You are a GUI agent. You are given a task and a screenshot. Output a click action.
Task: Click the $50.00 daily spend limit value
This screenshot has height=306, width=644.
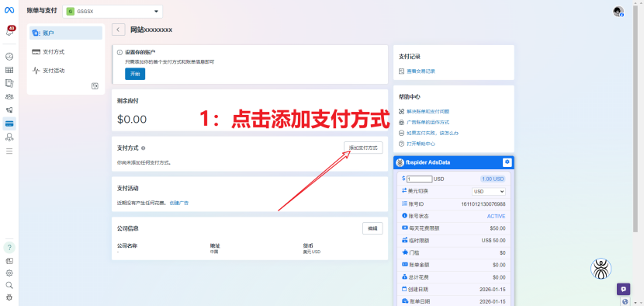point(497,228)
